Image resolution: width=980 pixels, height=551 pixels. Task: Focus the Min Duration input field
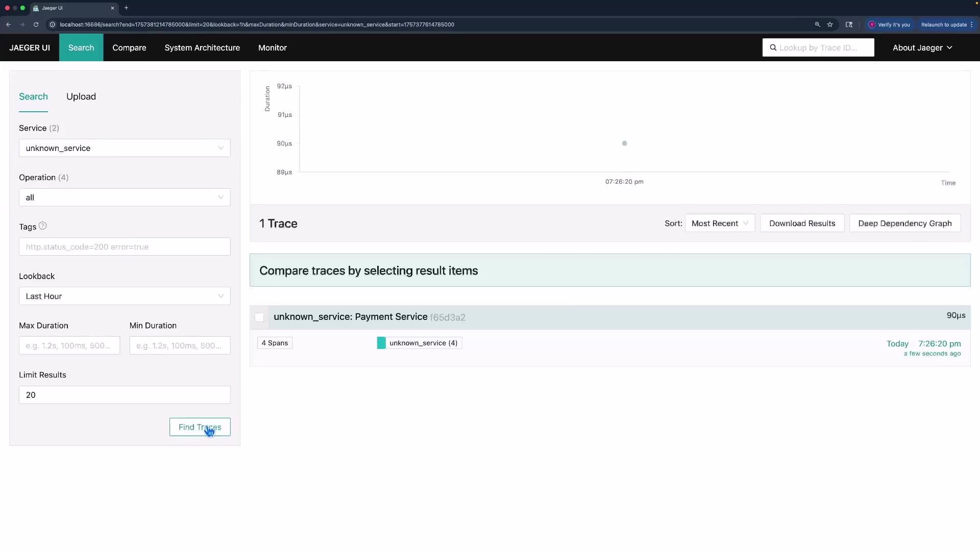click(x=180, y=345)
